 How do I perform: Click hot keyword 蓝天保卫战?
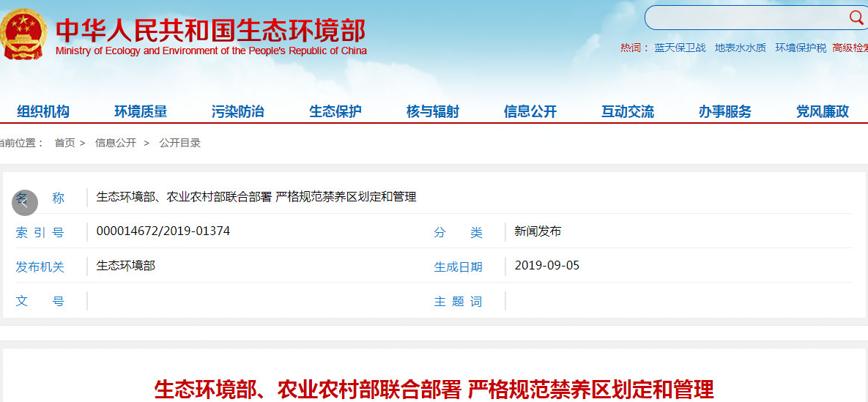(x=680, y=48)
